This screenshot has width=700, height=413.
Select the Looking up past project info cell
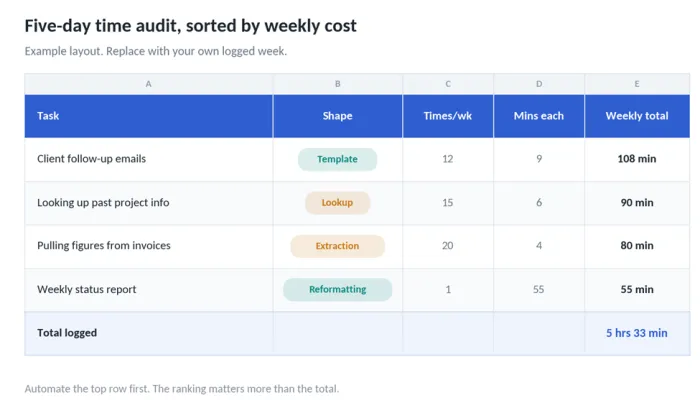[149, 203]
